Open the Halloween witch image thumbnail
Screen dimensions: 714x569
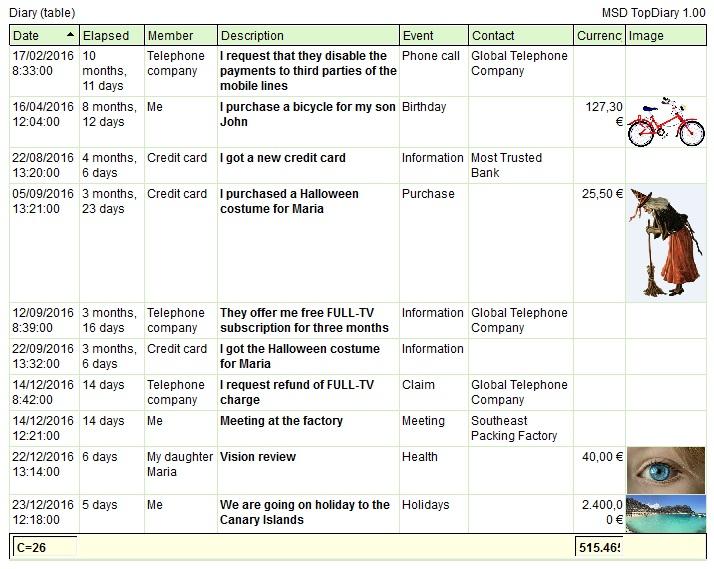666,243
